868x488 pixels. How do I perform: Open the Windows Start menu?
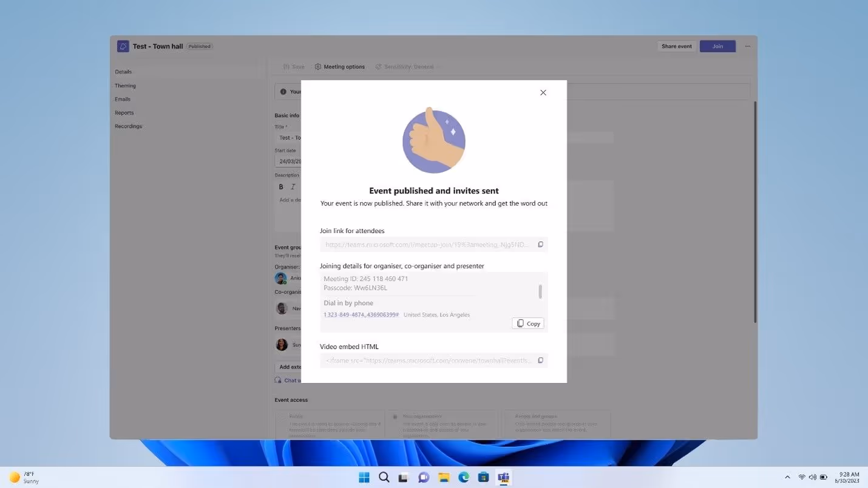[x=364, y=477]
